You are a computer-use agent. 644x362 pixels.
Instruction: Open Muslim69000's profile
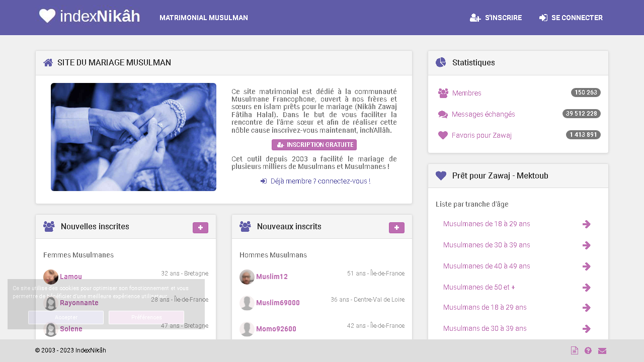pos(278,303)
